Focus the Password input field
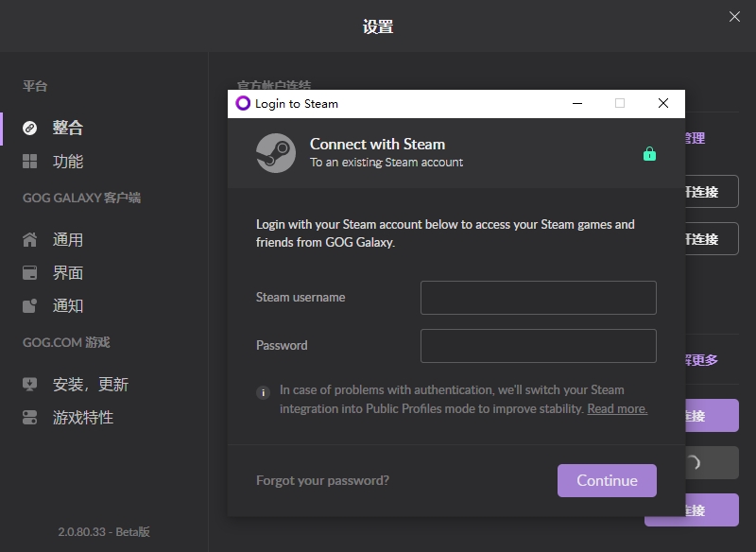 coord(538,346)
